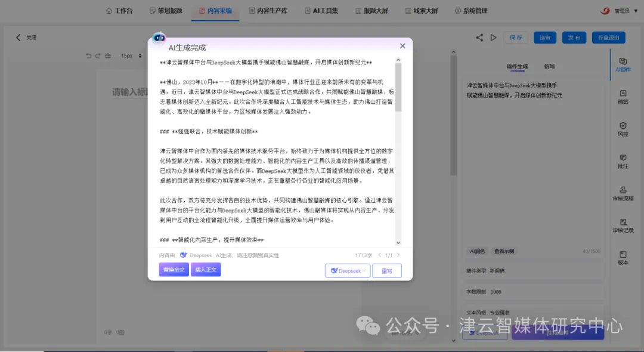Screen dimensions: 644x352
Task: Click the 字数限制 1000 field
Action: 533,292
